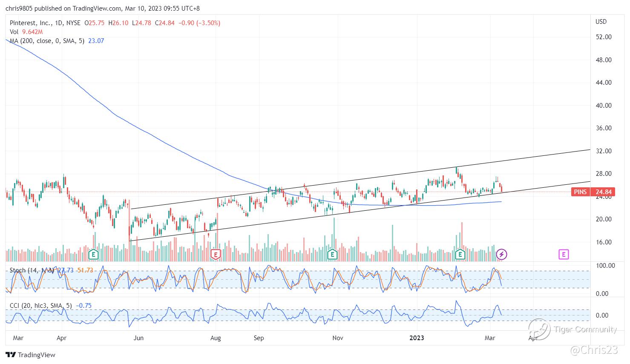
Task: Select the high price value H26.10
Action: [x=119, y=23]
